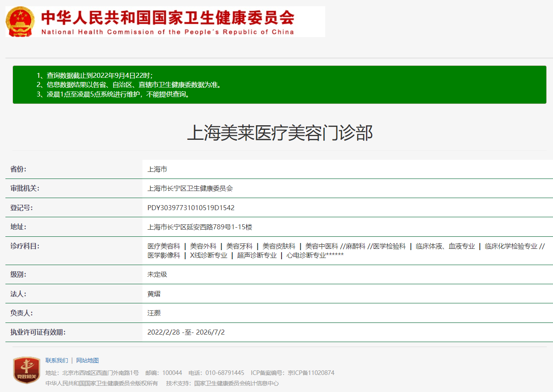The height and width of the screenshot is (392, 553).
Task: Click the notice line about 2022年9月4日22时
Action: pos(95,75)
